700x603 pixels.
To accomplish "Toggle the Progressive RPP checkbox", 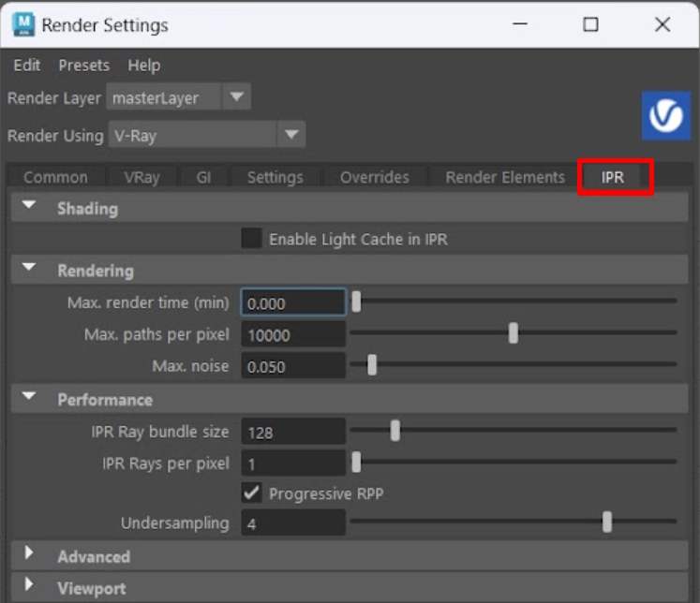I will 251,493.
